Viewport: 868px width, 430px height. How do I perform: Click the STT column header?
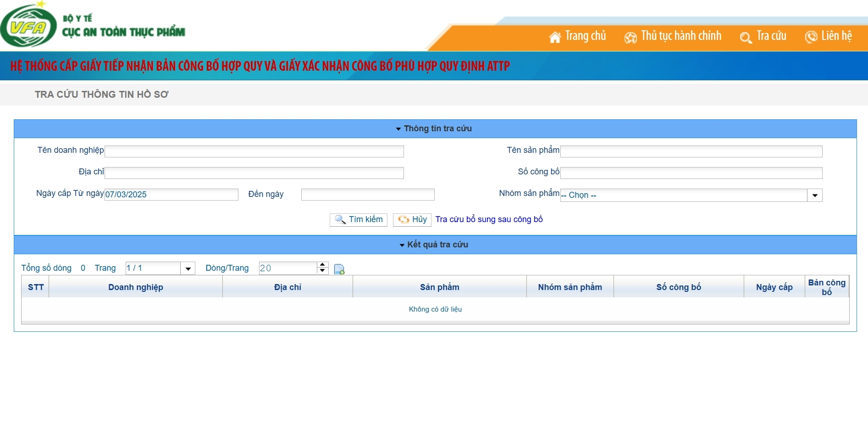click(35, 287)
